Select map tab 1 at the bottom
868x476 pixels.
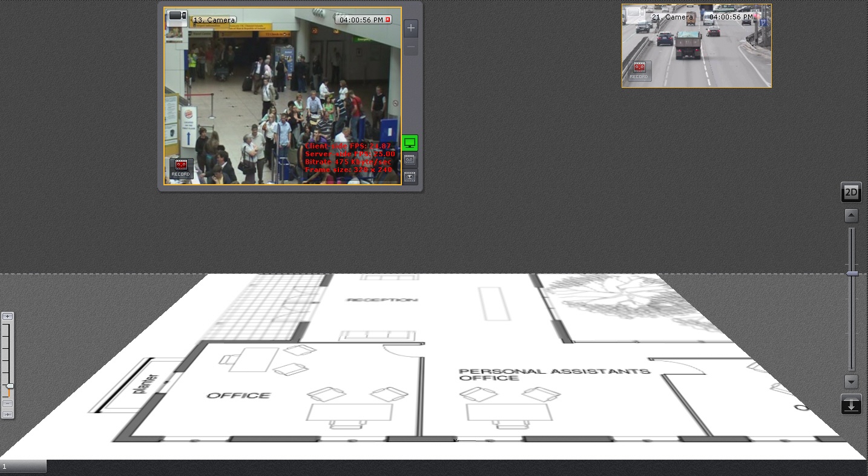point(23,466)
